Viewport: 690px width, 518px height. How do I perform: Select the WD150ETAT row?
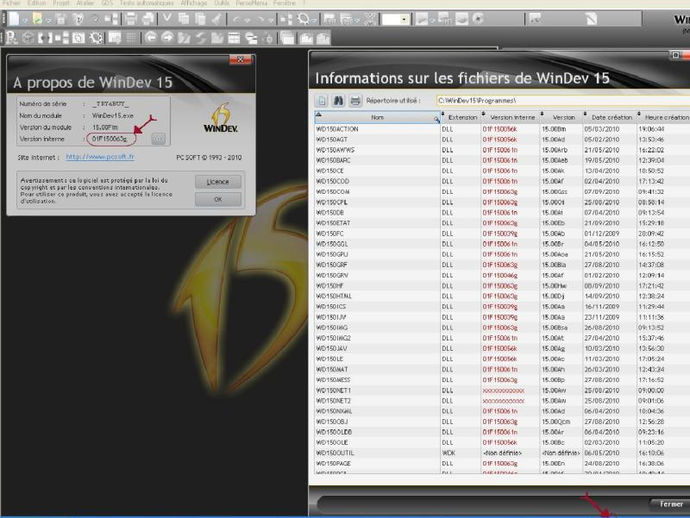(x=502, y=223)
